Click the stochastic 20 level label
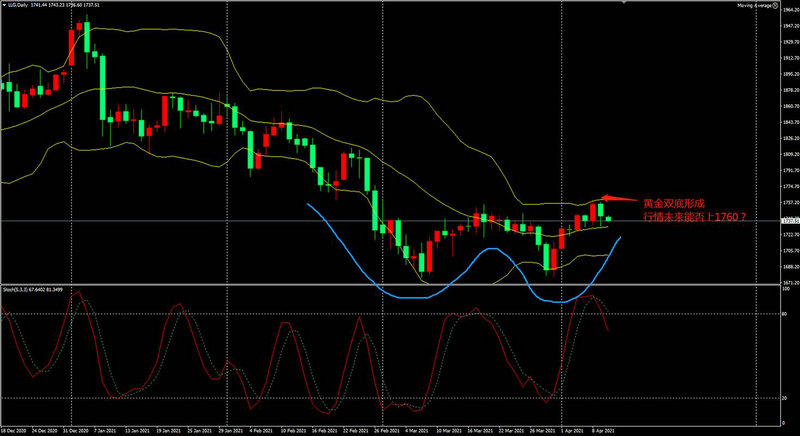This screenshot has width=800, height=436. (783, 399)
